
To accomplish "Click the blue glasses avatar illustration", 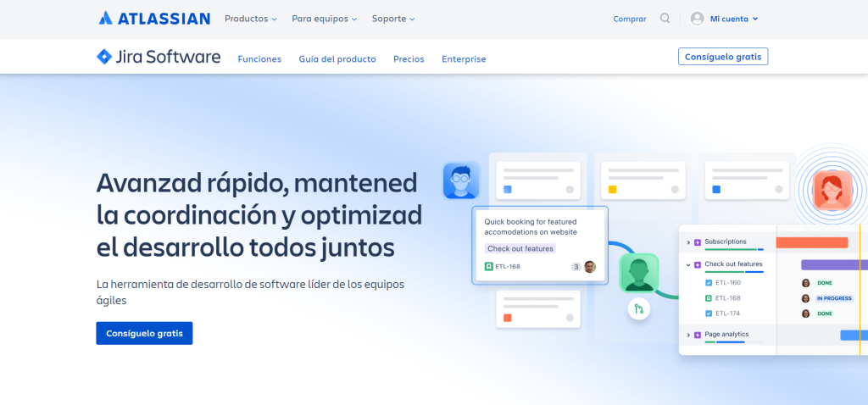I will coord(460,180).
